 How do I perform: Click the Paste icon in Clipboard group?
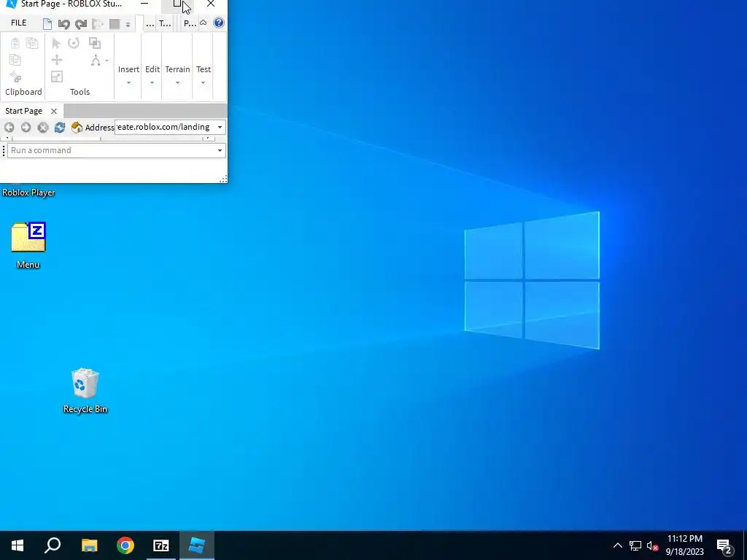pos(15,43)
